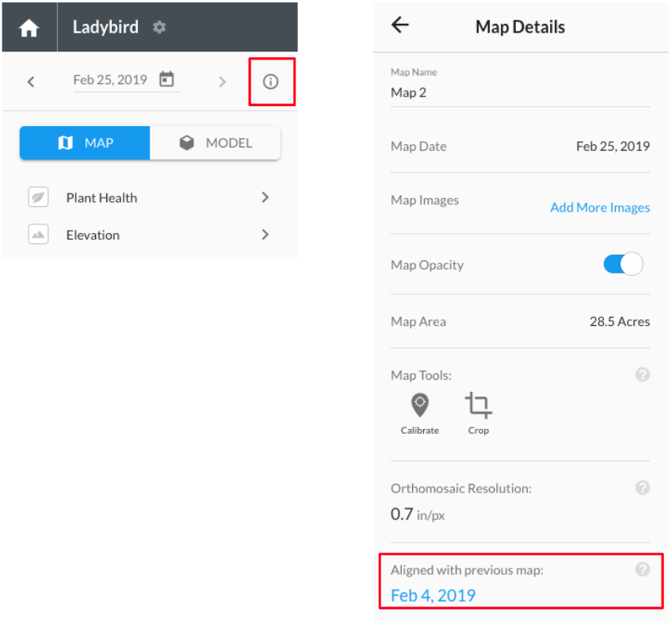Image resolution: width=672 pixels, height=624 pixels.
Task: Click the Add More Images link
Action: coord(600,208)
